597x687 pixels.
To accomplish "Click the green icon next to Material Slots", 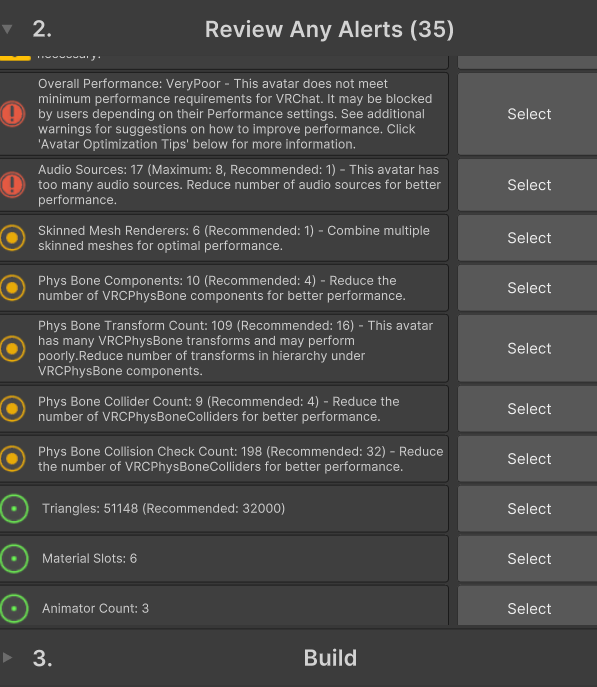I will point(14,559).
